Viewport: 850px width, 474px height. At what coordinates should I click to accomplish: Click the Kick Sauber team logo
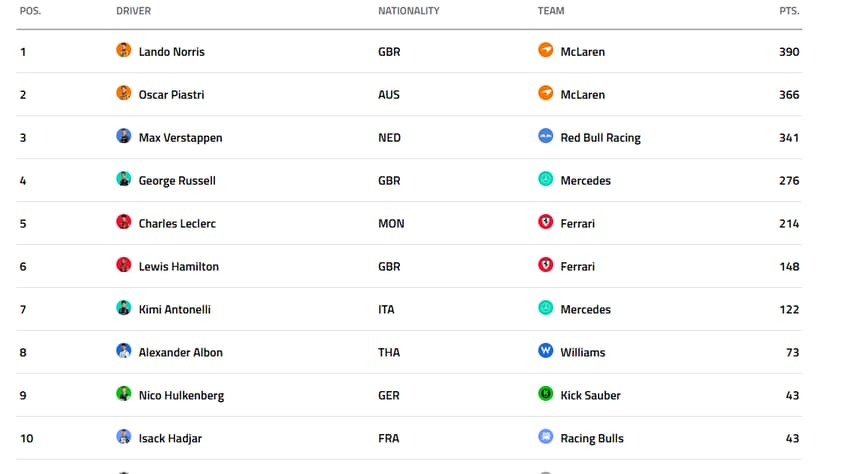[x=546, y=394]
